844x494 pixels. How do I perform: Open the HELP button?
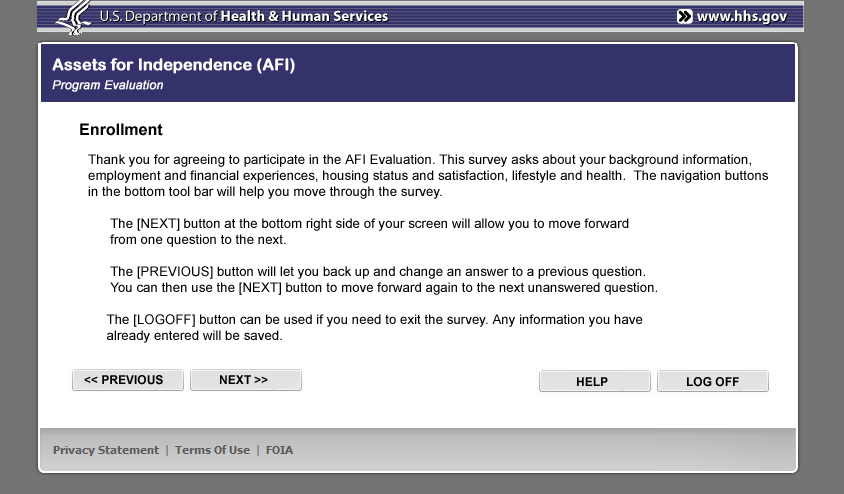[593, 381]
